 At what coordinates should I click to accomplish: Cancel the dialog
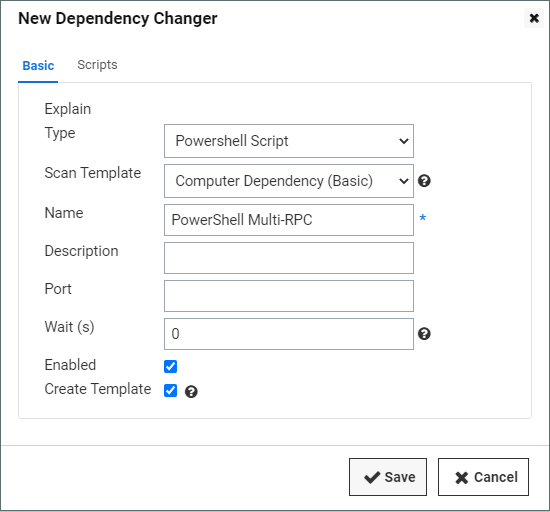point(483,477)
